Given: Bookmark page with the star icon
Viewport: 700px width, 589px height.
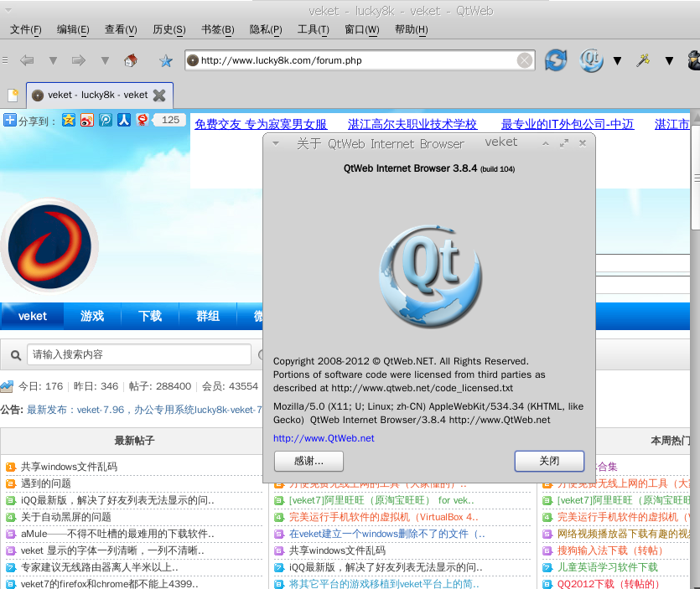Looking at the screenshot, I should (166, 60).
